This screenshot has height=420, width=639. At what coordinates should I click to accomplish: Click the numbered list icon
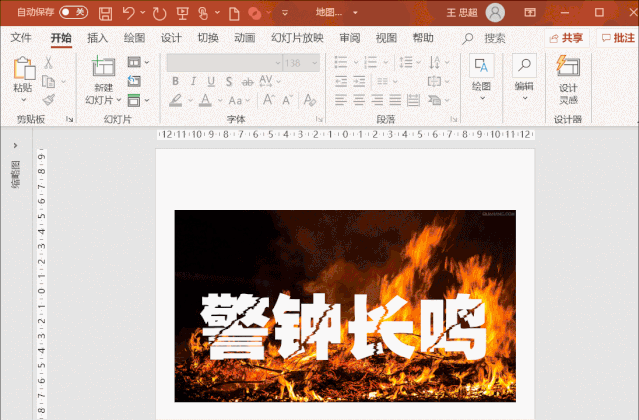point(370,62)
